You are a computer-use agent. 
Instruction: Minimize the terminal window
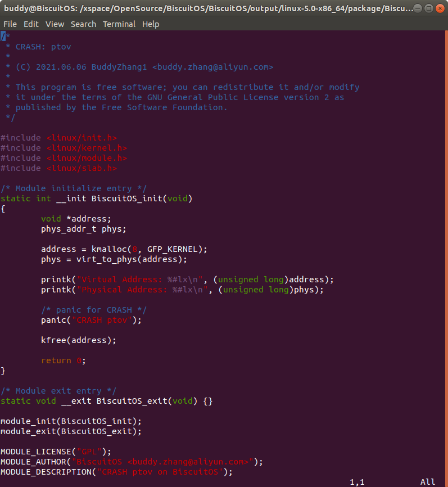pos(418,8)
